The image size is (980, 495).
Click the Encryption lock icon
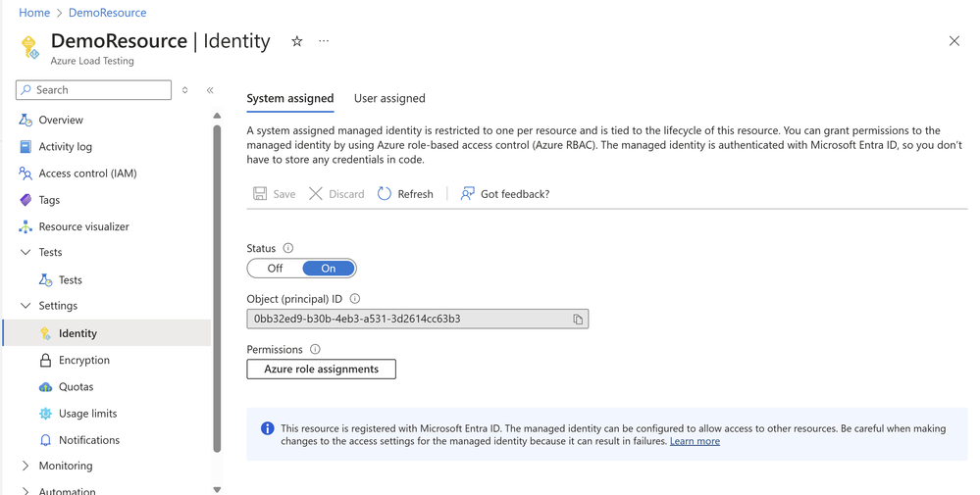click(46, 360)
